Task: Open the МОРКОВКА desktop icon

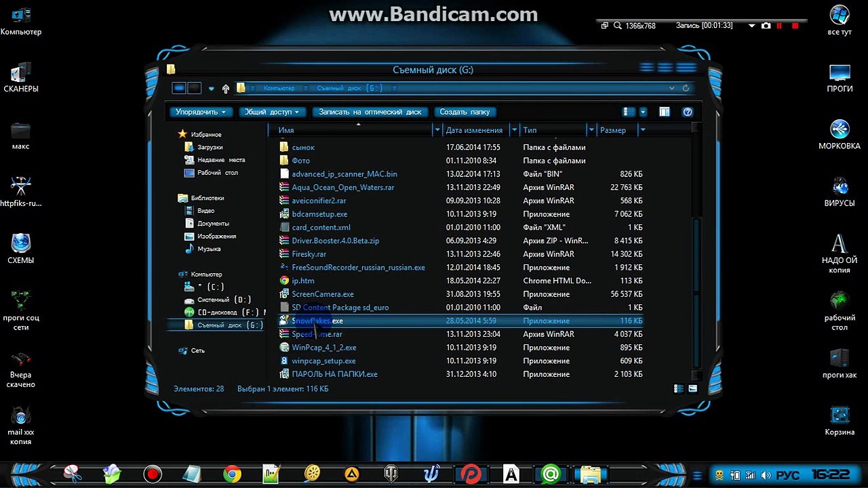Action: tap(840, 135)
